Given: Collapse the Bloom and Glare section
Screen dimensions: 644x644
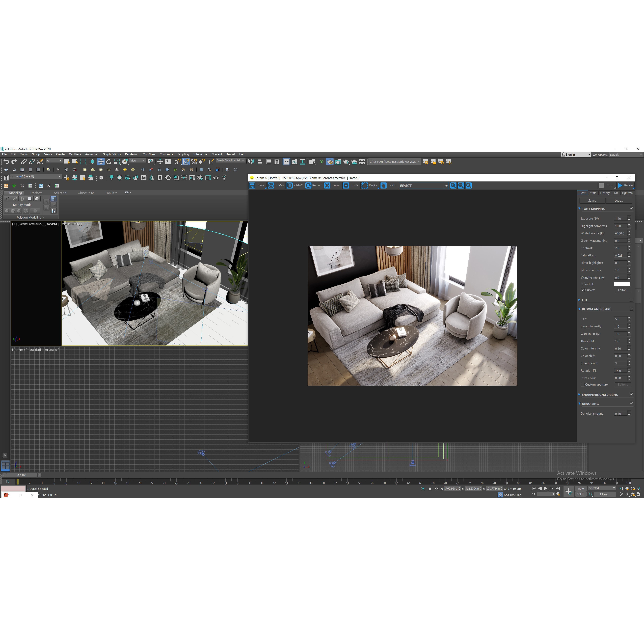Looking at the screenshot, I should pos(579,309).
